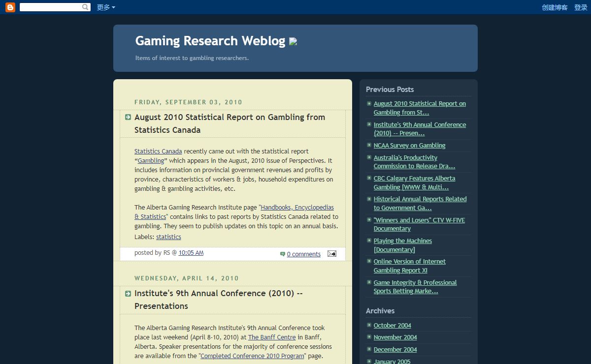This screenshot has height=364, width=591.
Task: Click bullet icon beside sidebar August 2010 Statistical Report
Action: pyautogui.click(x=369, y=103)
